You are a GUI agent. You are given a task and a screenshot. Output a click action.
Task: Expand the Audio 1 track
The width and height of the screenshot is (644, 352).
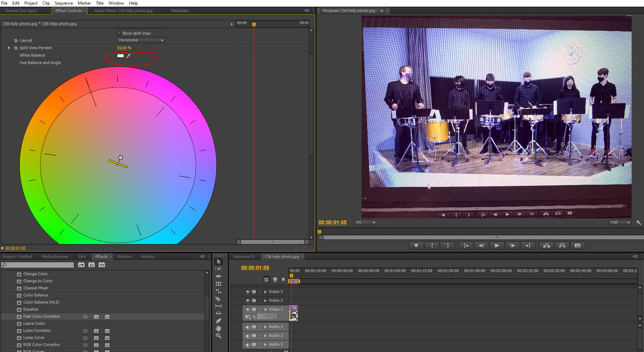265,327
